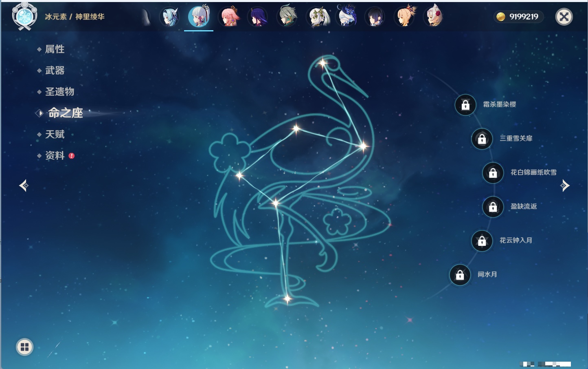
Task: Open locked constellation 盈缺流返
Action: coord(493,207)
